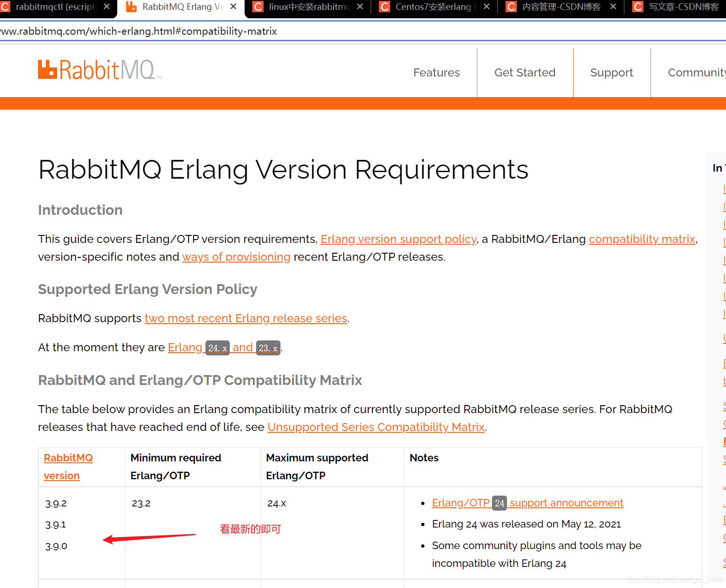The image size is (726, 588).
Task: Select the 23.2 minimum Erlang cell
Action: click(141, 504)
